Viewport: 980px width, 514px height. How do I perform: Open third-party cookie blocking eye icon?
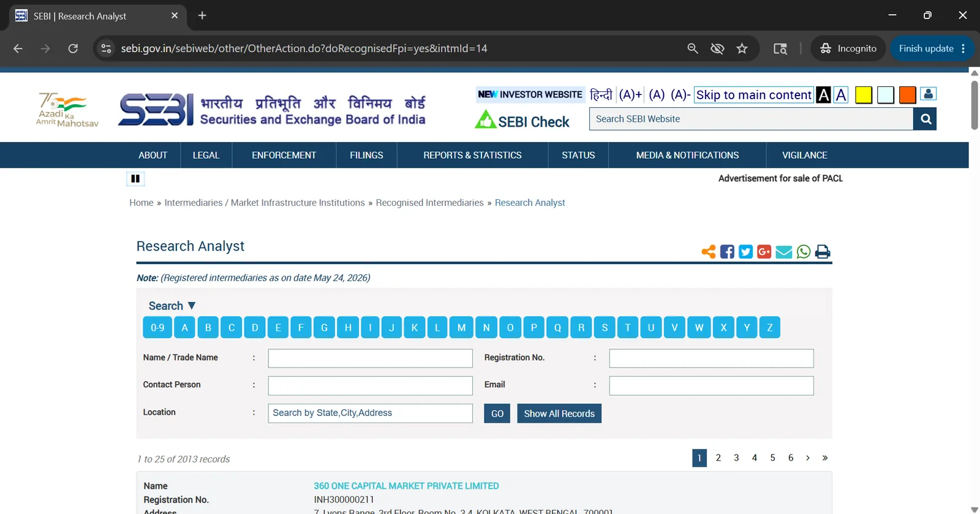pyautogui.click(x=717, y=48)
